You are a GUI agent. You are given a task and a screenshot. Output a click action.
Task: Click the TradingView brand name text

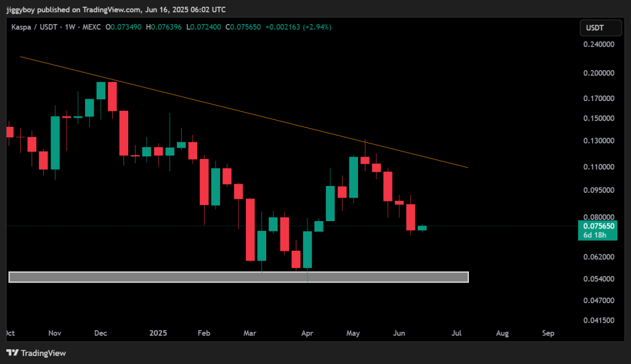[x=43, y=353]
